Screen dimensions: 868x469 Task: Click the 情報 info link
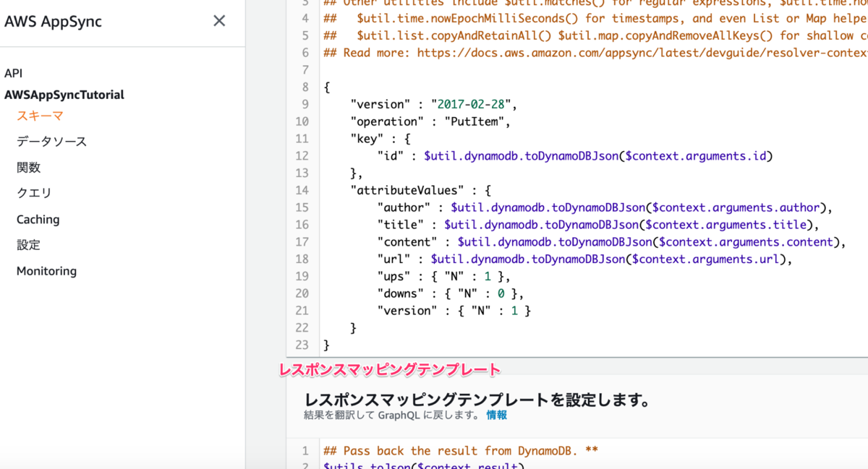pyautogui.click(x=496, y=415)
